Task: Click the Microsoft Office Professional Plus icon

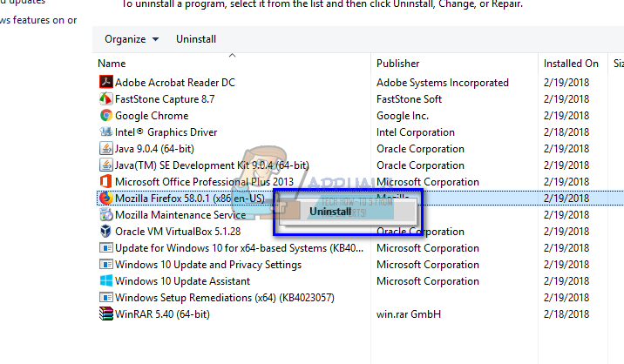Action: tap(105, 181)
